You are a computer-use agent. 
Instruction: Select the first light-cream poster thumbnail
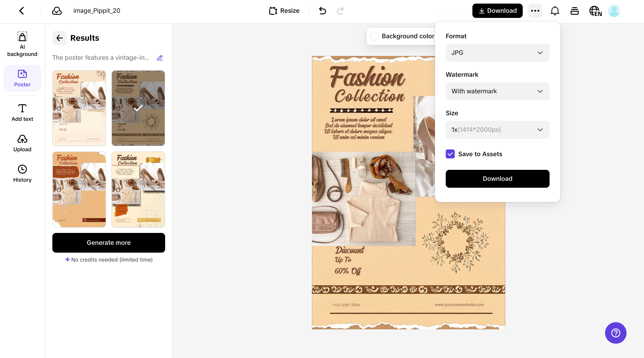(x=79, y=108)
